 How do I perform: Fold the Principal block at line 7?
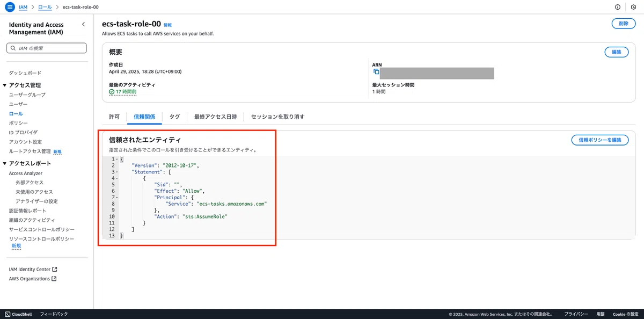(x=117, y=197)
